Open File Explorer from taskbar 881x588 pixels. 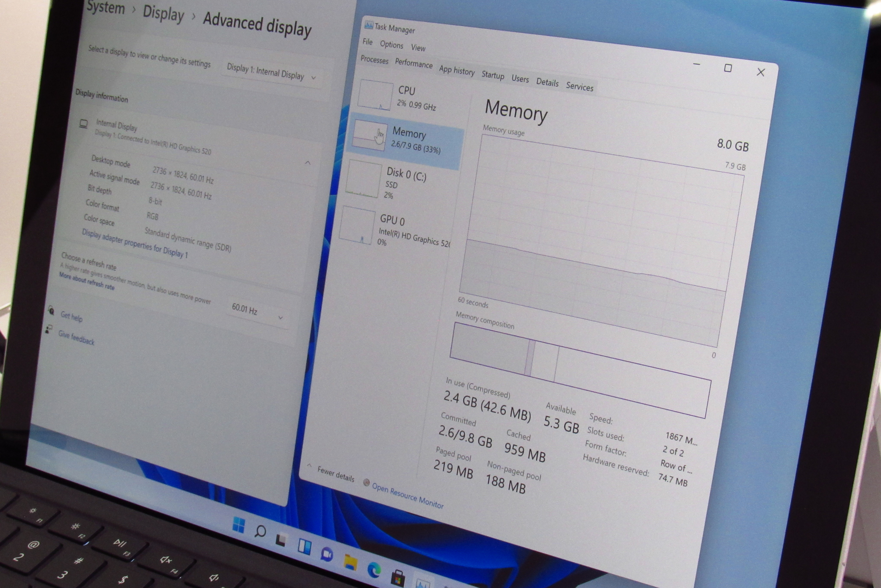(351, 562)
